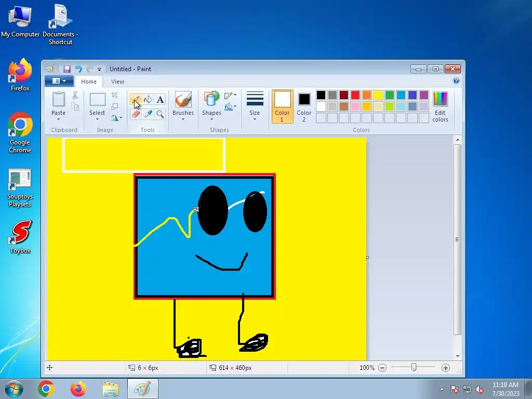The width and height of the screenshot is (532, 399).
Task: Click the Save icon in quick access toolbar
Action: coord(67,69)
